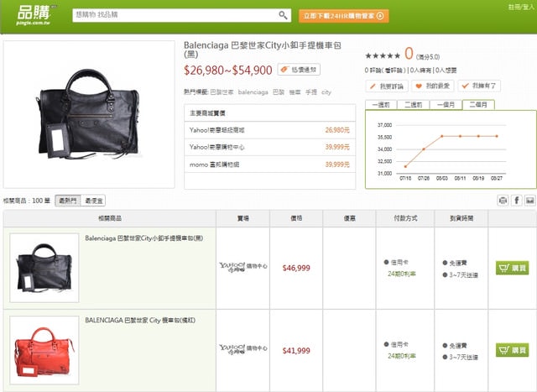This screenshot has height=392, width=537.
Task: Click the 我的最愛 heart button
Action: pos(435,86)
